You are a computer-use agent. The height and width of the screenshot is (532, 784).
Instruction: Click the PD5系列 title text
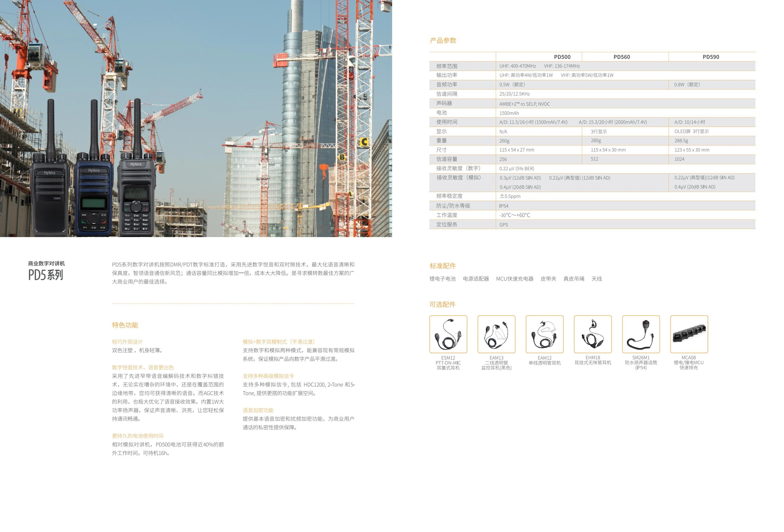46,275
